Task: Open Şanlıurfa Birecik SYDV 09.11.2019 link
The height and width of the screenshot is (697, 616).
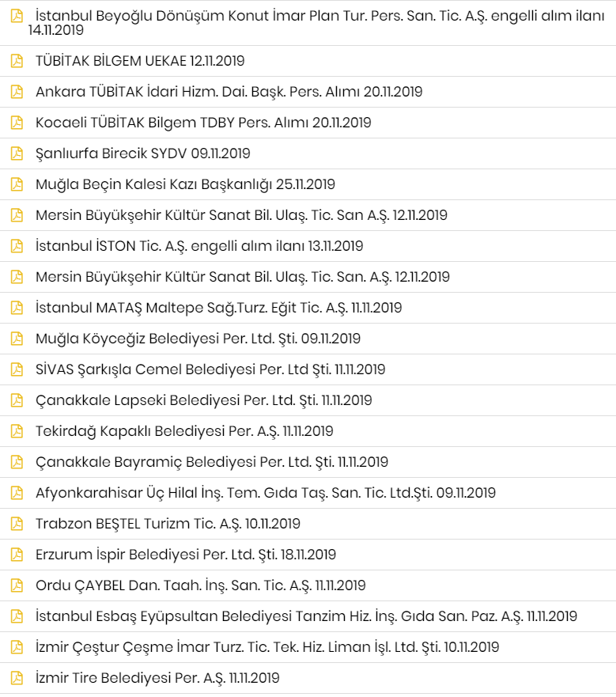Action: pos(142,153)
